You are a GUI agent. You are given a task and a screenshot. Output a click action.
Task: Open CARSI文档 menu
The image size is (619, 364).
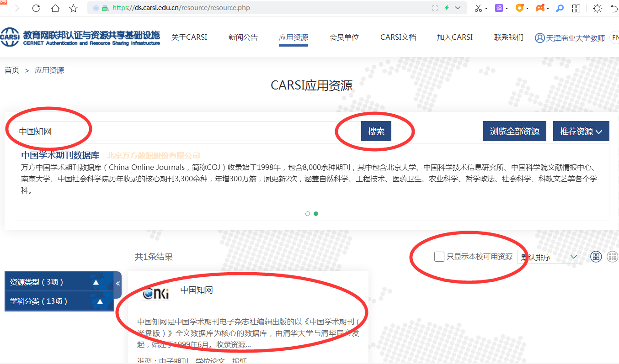pyautogui.click(x=398, y=37)
